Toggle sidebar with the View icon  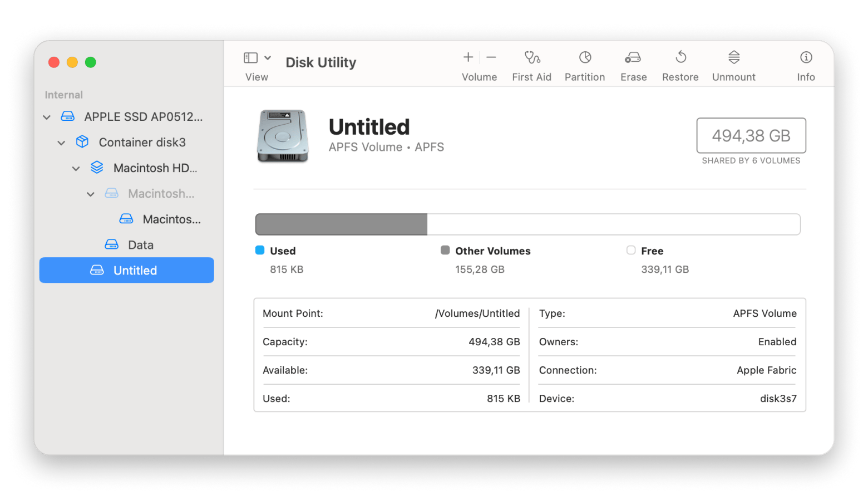tap(251, 58)
